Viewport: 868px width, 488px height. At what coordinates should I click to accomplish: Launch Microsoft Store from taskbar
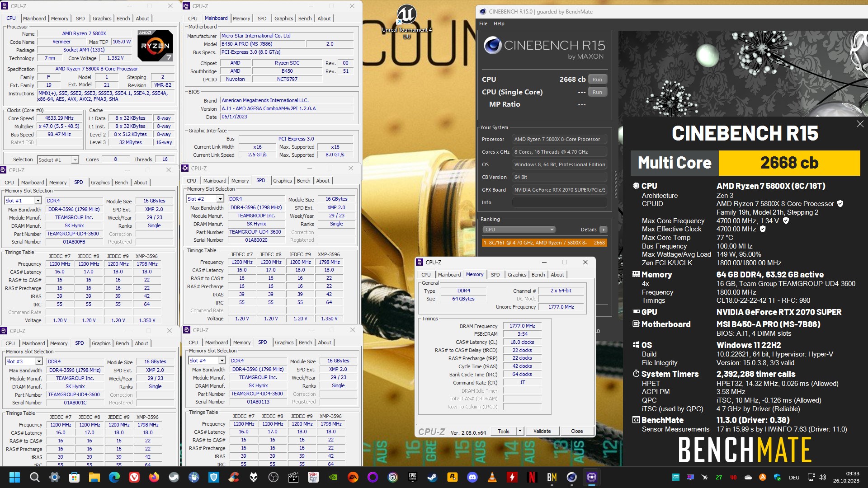point(74,477)
